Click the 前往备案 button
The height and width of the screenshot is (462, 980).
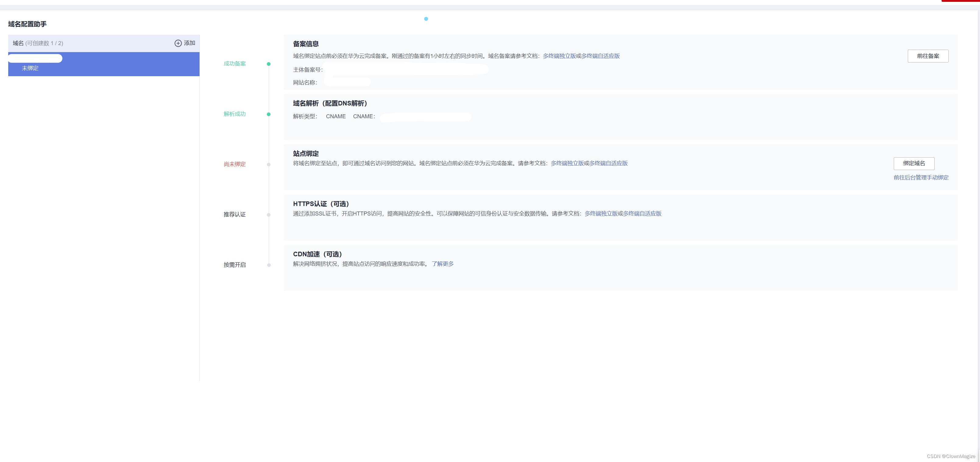pos(928,56)
